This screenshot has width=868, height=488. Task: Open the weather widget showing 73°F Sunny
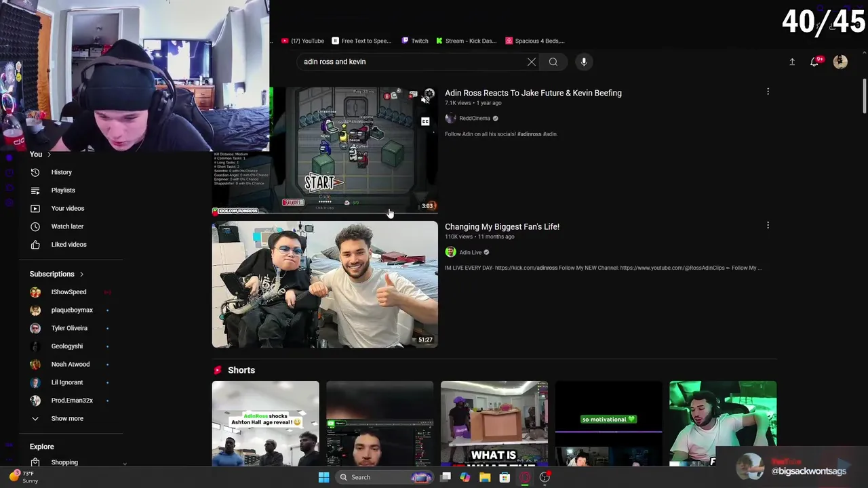point(24,476)
